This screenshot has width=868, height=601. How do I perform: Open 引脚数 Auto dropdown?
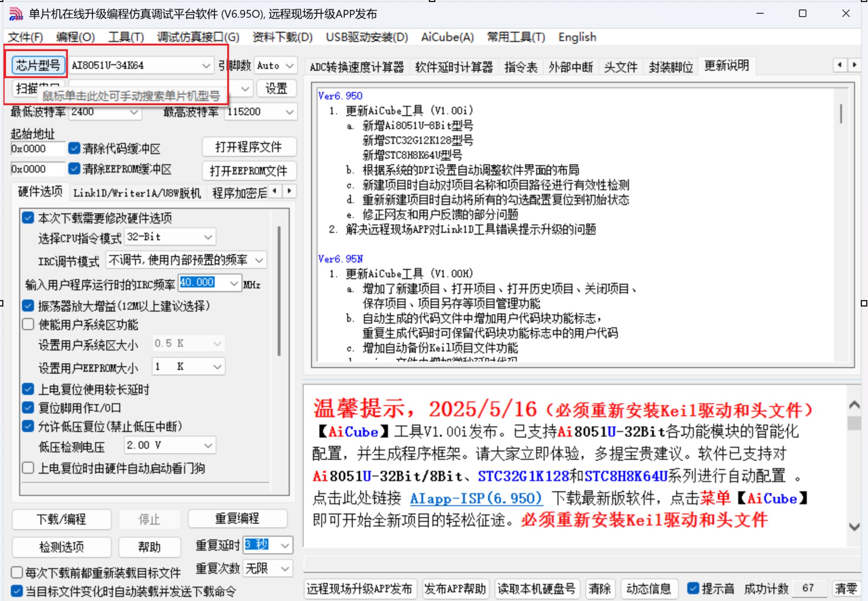[x=276, y=66]
